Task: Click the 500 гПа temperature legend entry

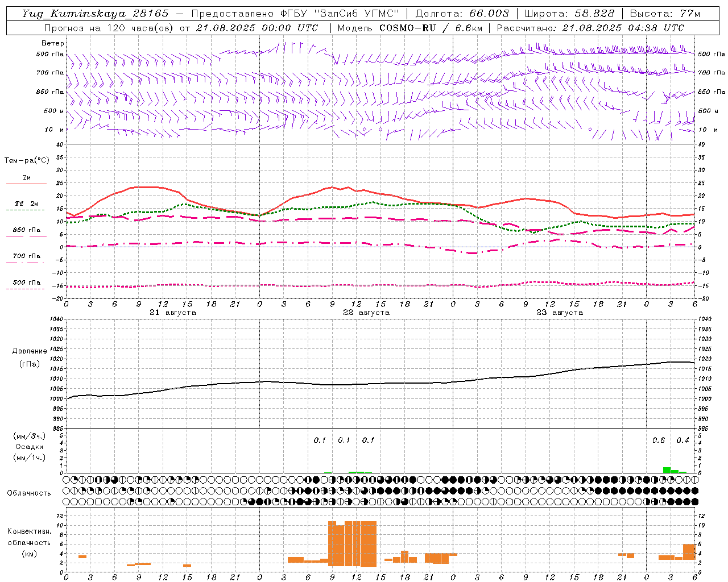Action: click(x=26, y=282)
